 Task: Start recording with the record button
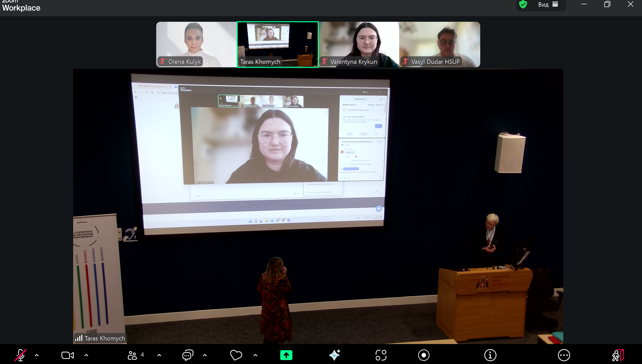click(424, 355)
